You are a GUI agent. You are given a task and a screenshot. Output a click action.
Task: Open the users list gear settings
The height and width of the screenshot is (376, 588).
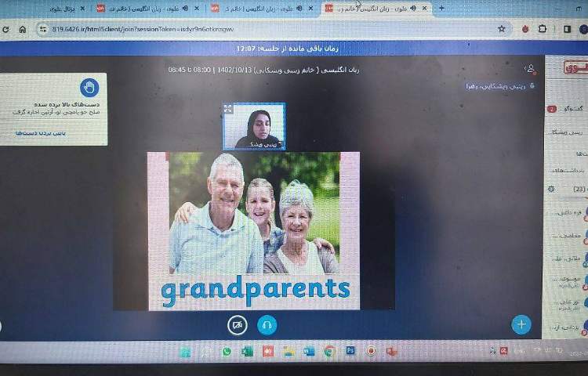(x=551, y=189)
